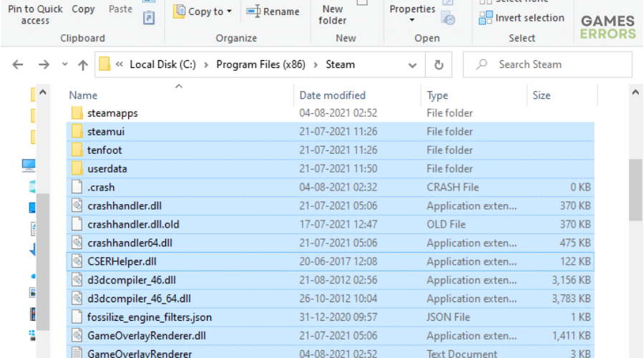Image resolution: width=644 pixels, height=358 pixels.
Task: Click the fossilize_engine_filters.json file icon
Action: (x=77, y=317)
